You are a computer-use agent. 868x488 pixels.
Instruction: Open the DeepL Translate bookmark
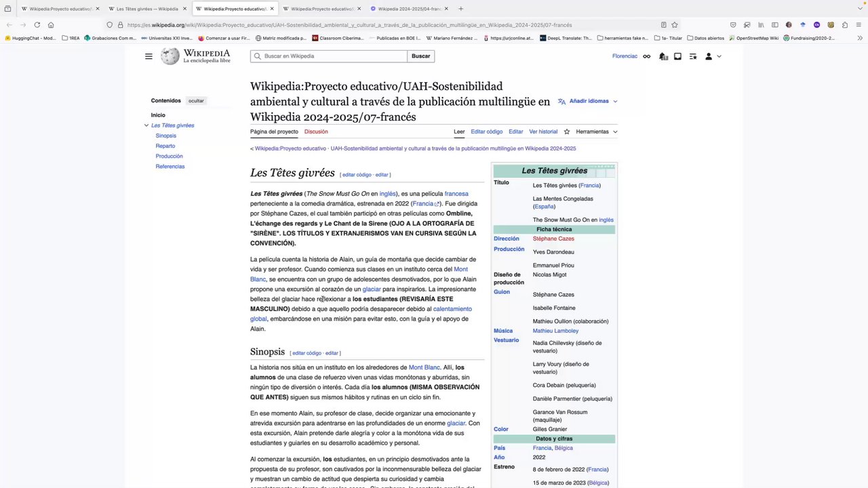click(x=567, y=38)
